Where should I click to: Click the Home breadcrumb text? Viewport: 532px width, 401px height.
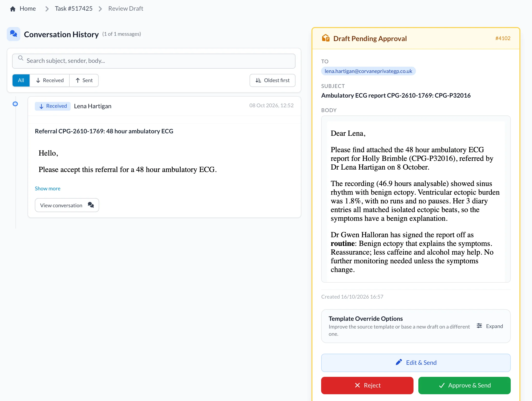28,9
